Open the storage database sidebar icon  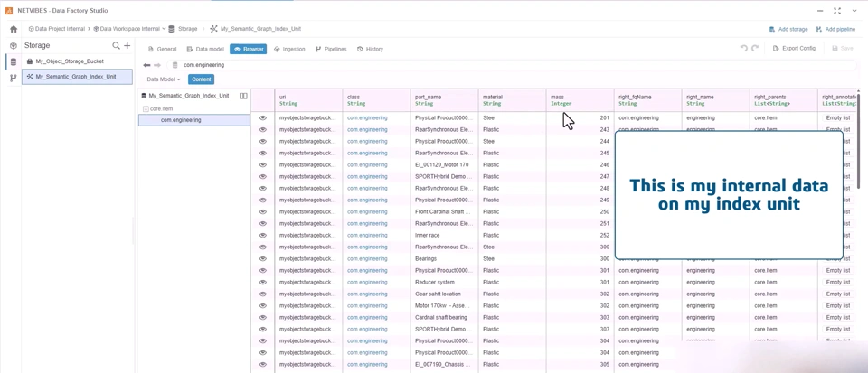pyautogui.click(x=14, y=62)
